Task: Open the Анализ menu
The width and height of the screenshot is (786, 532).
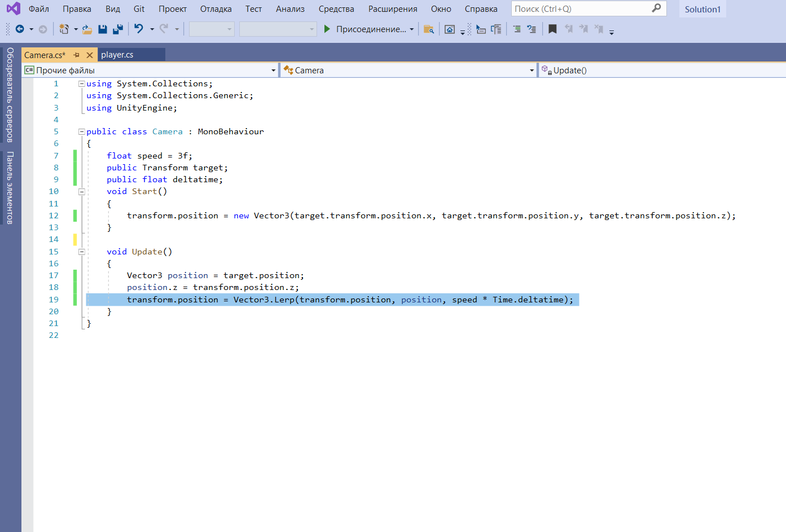Action: [290, 8]
